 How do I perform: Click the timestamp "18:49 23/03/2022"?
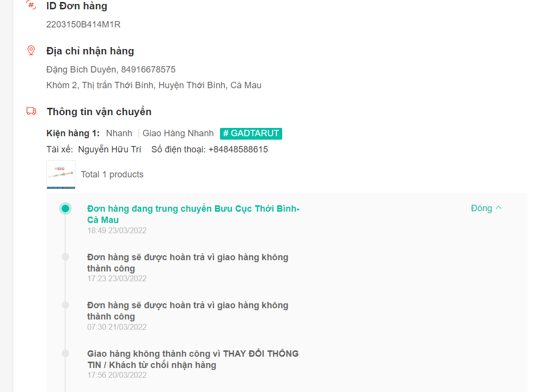click(117, 230)
